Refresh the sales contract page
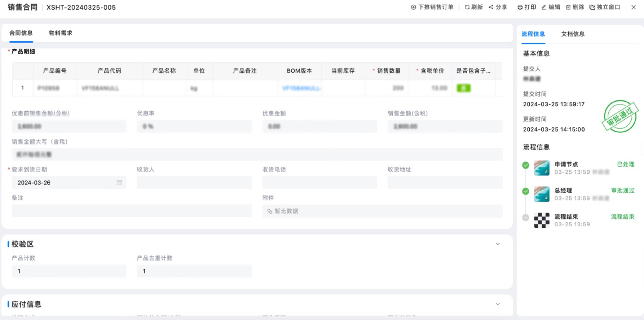This screenshot has width=644, height=320. [x=467, y=7]
